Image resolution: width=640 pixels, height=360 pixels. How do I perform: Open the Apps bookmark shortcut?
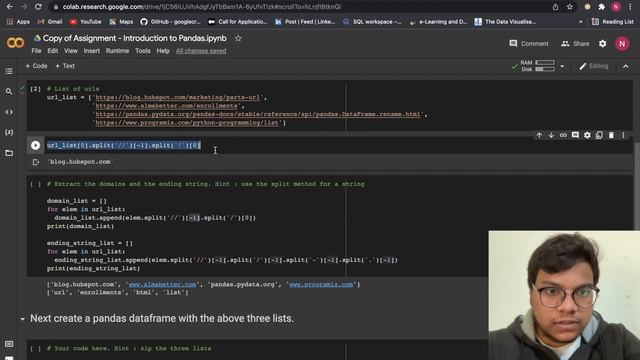tap(18, 22)
